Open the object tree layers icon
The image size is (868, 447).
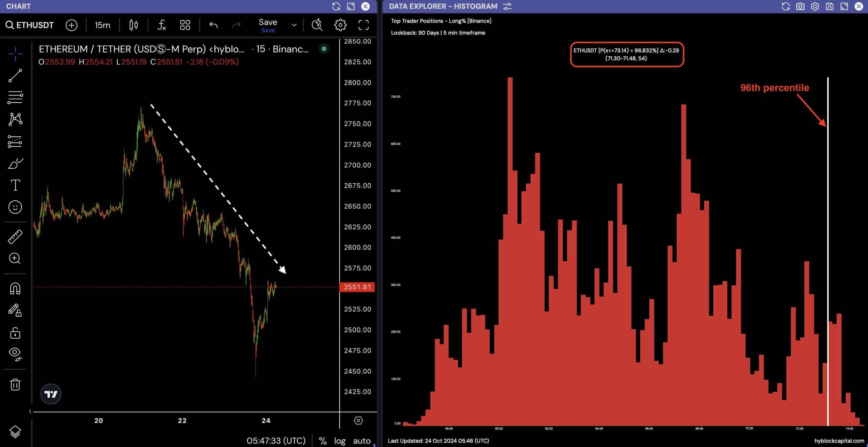tap(15, 431)
